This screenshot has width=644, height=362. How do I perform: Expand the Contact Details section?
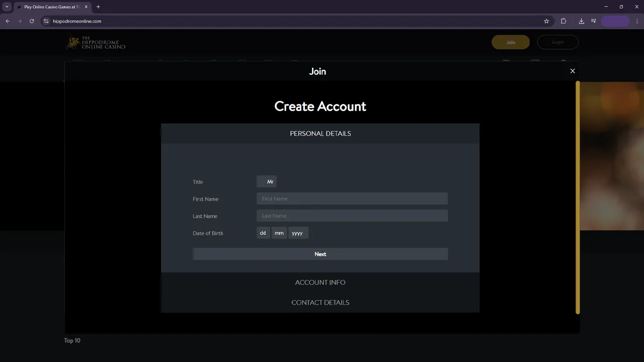[320, 302]
